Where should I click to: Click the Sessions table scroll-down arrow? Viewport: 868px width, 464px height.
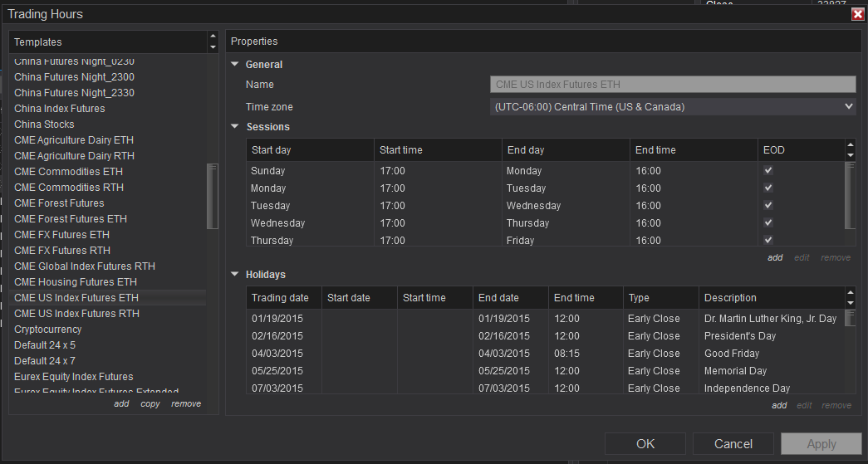[x=850, y=155]
